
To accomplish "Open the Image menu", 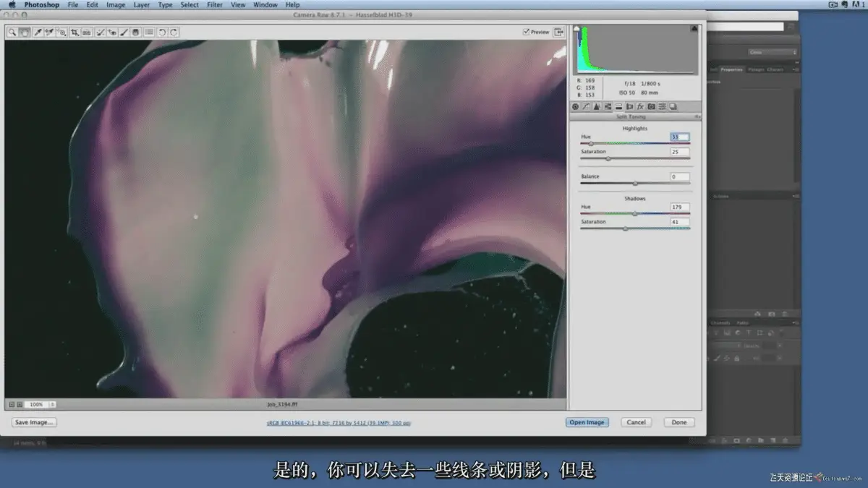I will click(116, 4).
